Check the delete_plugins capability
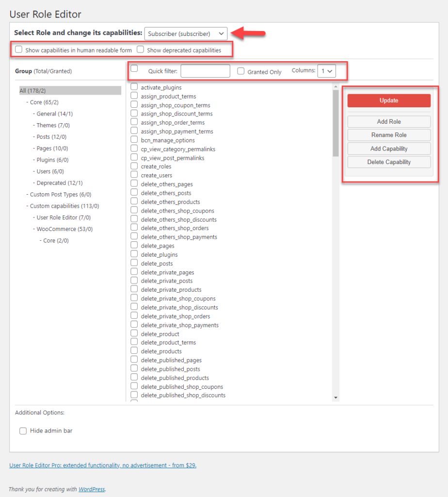Screen dimensions: 448x497 [134, 254]
